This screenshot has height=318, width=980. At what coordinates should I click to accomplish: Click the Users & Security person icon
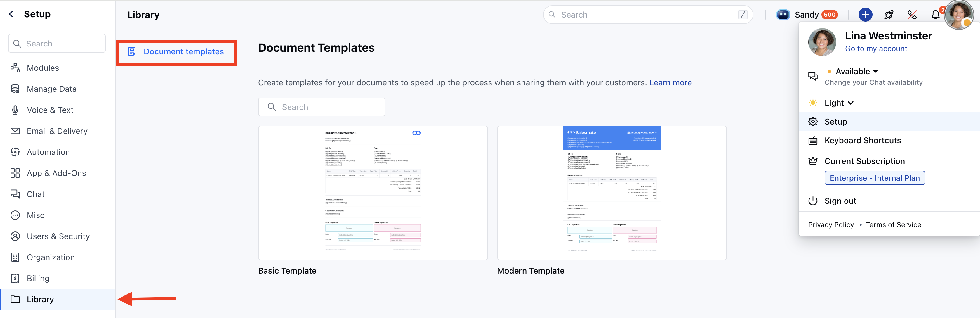[x=15, y=236]
